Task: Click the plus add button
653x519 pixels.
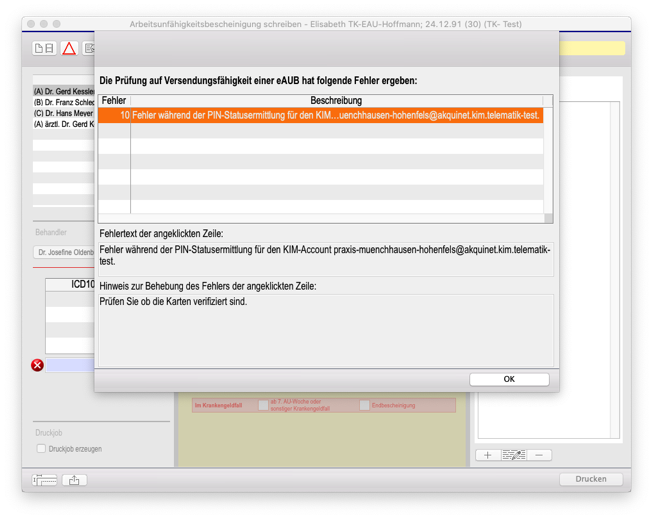Action: tap(488, 455)
